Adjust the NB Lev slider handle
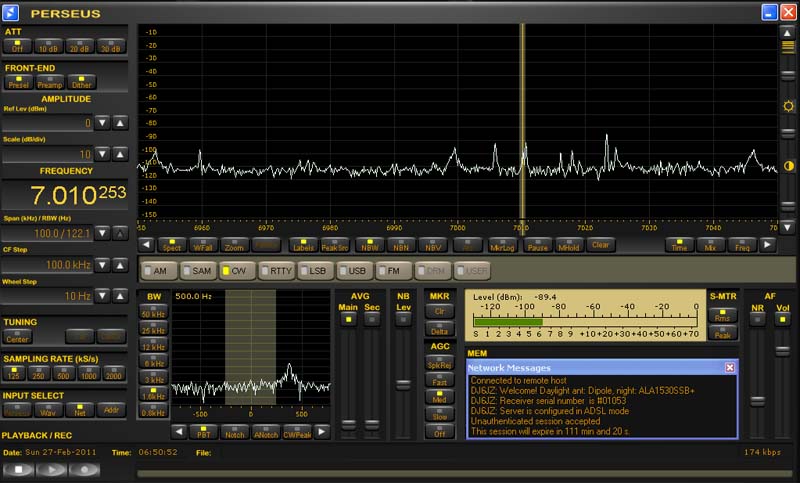 pyautogui.click(x=403, y=384)
